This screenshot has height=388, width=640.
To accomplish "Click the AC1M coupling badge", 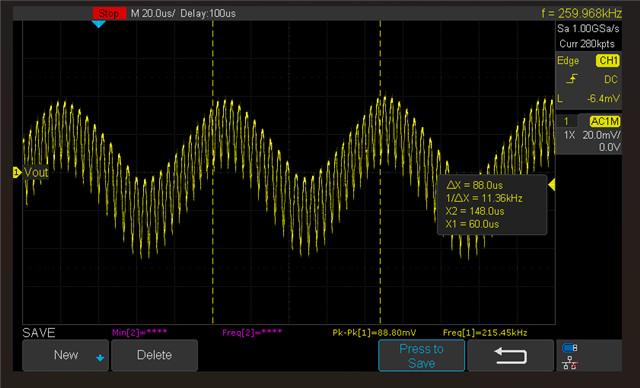I will [604, 121].
